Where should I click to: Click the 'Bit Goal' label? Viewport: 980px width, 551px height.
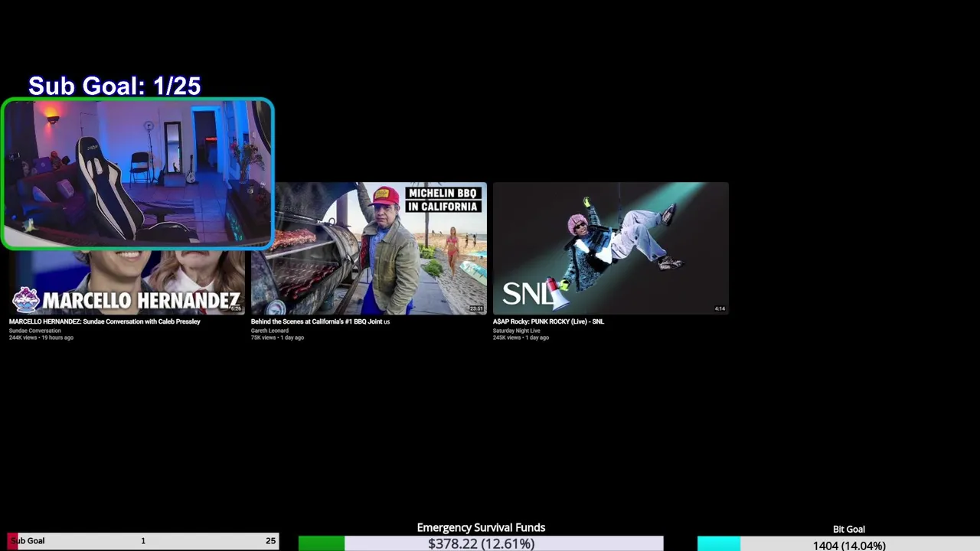(849, 529)
